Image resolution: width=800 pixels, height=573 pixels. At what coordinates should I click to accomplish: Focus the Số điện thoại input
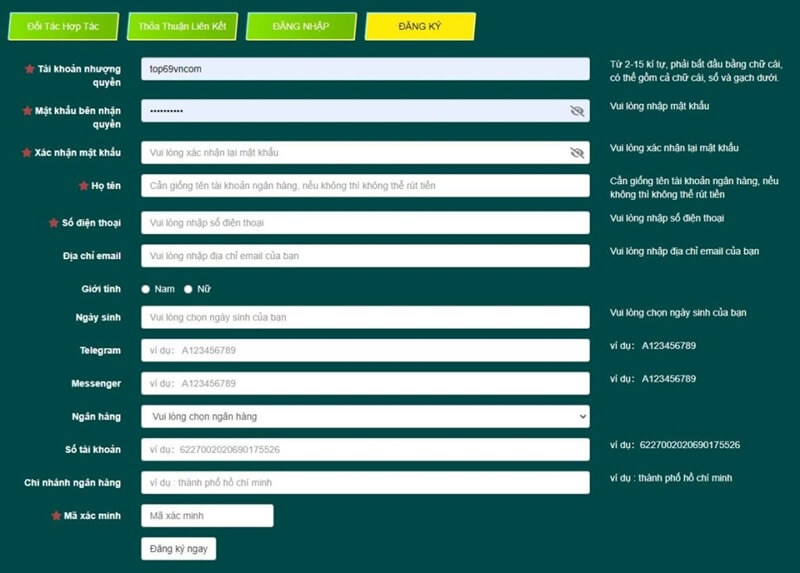click(x=365, y=222)
